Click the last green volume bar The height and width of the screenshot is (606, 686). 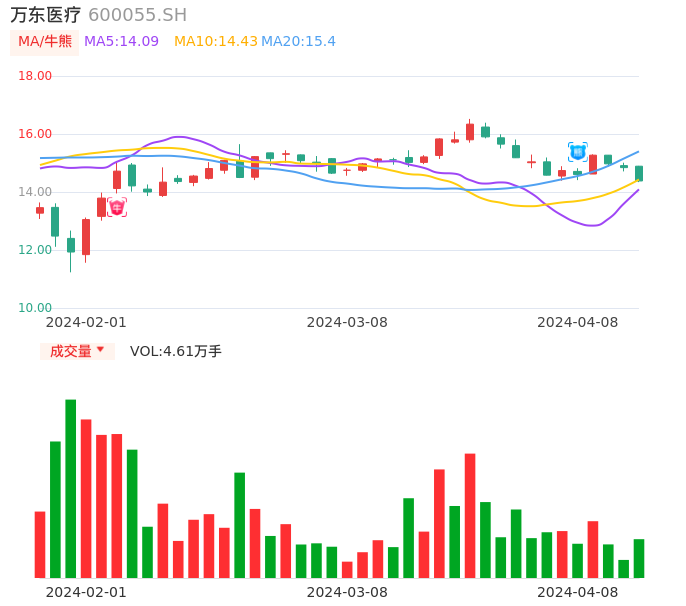[639, 559]
